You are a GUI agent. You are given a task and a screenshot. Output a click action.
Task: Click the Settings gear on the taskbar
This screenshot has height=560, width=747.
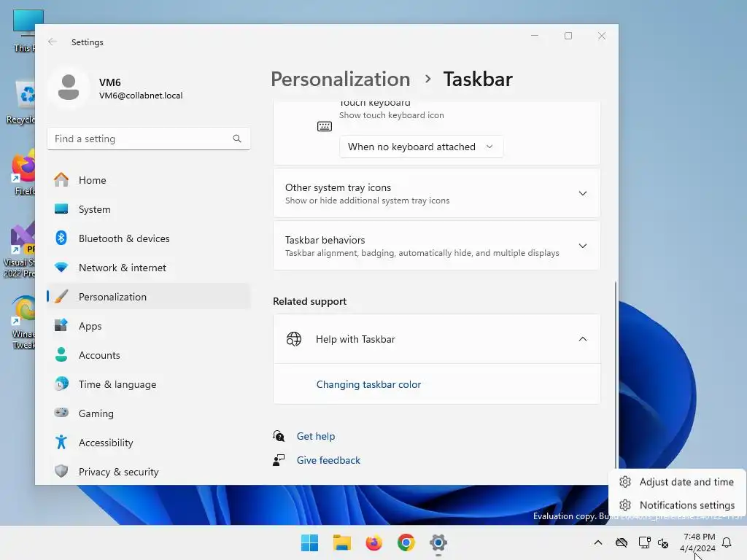438,542
